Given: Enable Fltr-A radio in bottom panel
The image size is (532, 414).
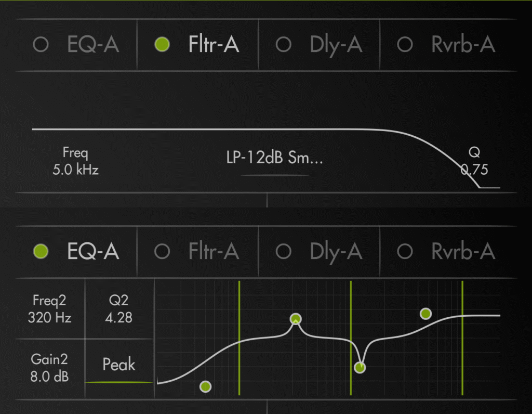Looking at the screenshot, I should [x=163, y=252].
